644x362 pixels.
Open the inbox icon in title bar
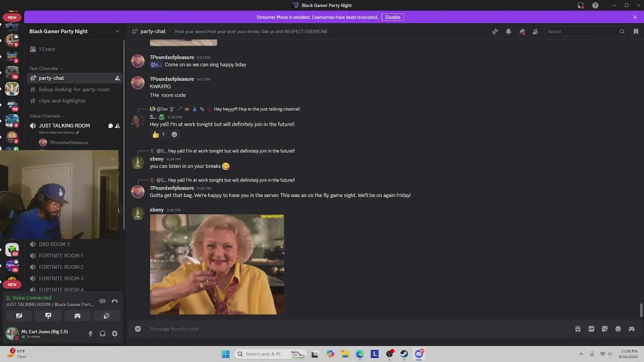(581, 6)
